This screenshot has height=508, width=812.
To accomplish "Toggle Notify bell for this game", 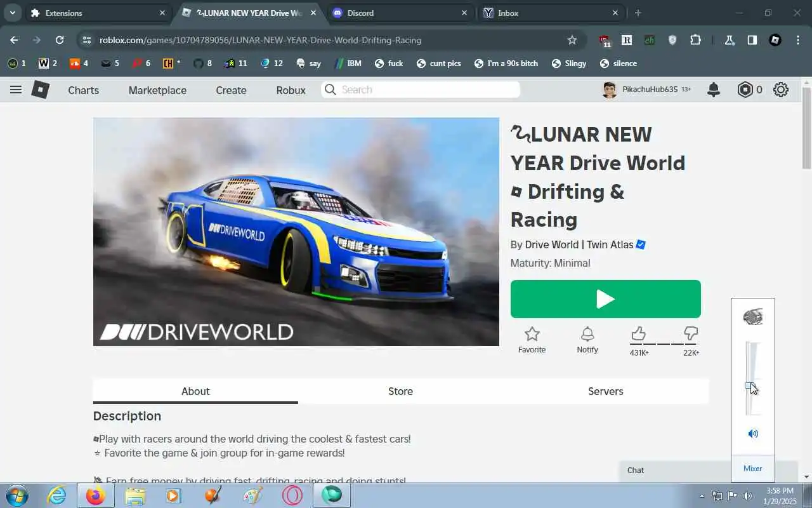I will (587, 334).
